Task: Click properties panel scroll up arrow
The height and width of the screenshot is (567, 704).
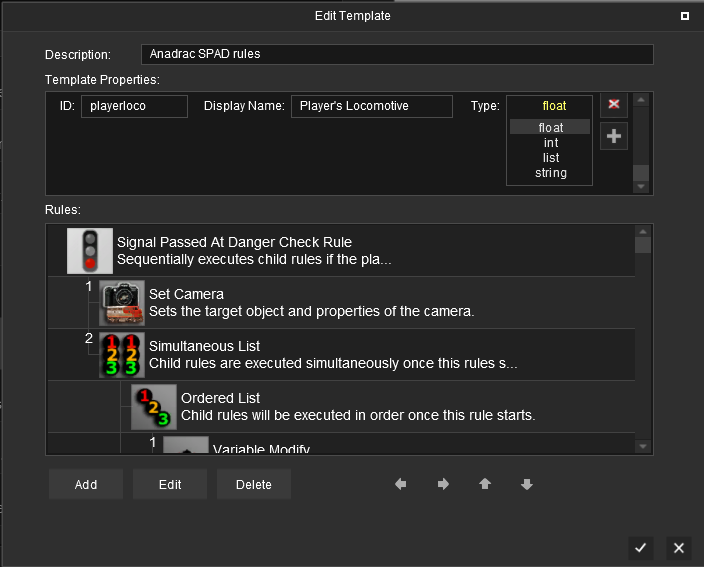Action: pyautogui.click(x=641, y=100)
